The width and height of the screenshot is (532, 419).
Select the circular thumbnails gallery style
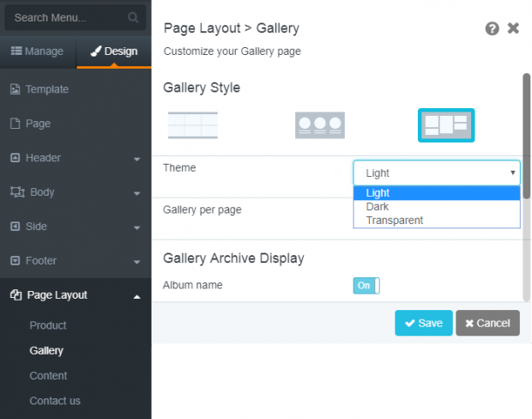319,125
